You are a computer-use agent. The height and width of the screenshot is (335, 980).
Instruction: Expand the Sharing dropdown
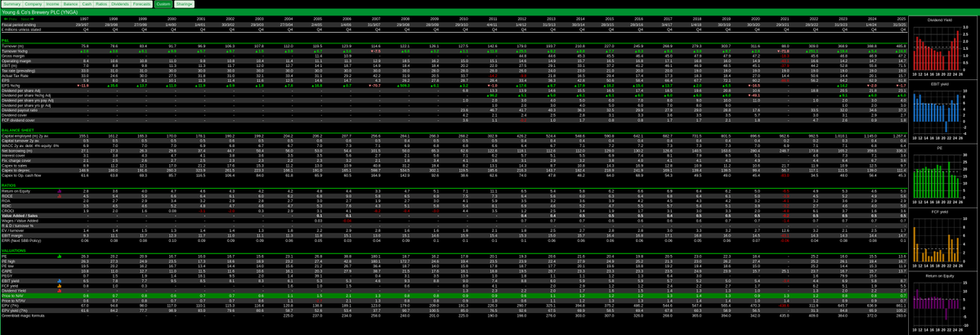pyautogui.click(x=184, y=4)
